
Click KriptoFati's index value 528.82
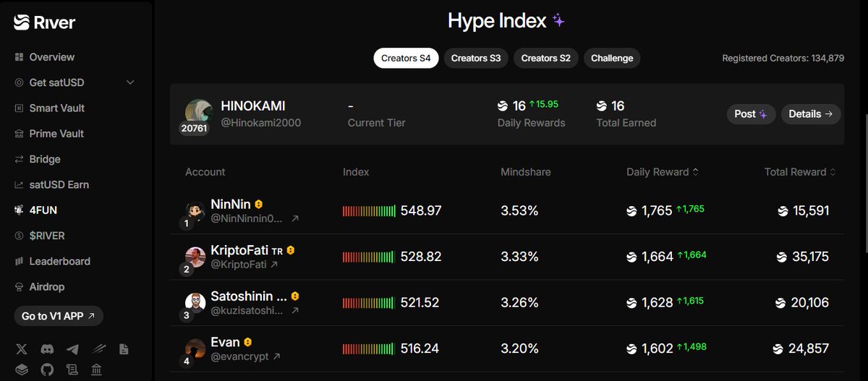tap(421, 257)
